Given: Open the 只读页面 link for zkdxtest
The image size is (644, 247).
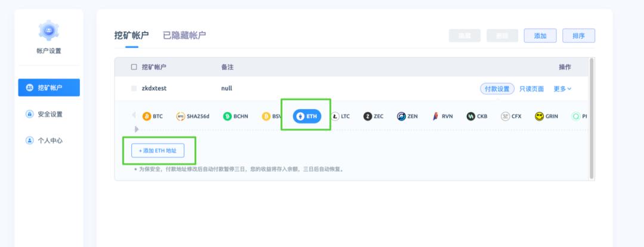Looking at the screenshot, I should tap(531, 89).
